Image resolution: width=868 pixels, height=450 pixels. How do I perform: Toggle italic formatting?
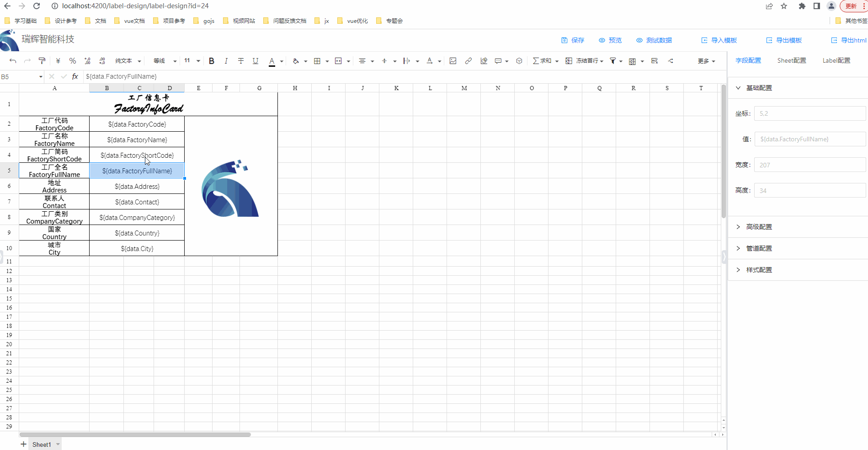[226, 61]
